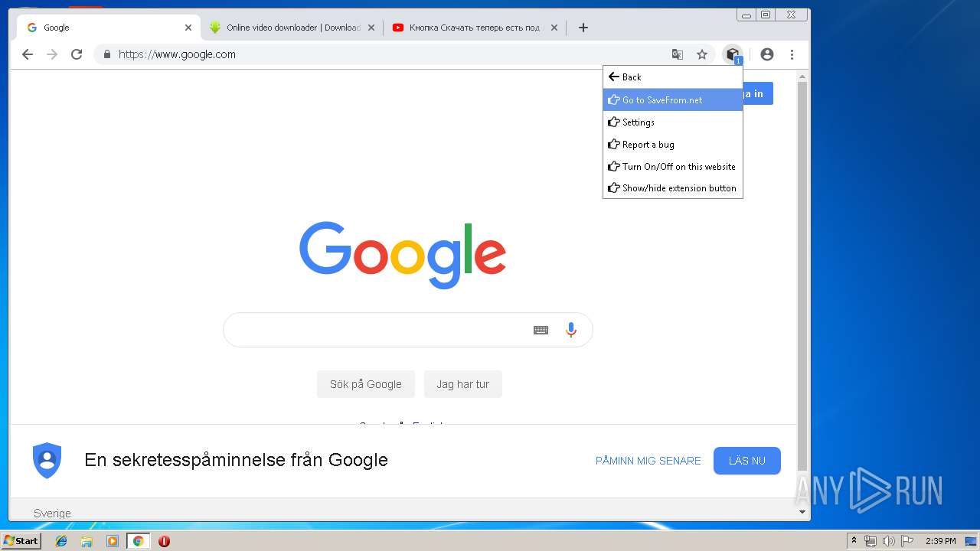Image resolution: width=980 pixels, height=551 pixels.
Task: Open the Chrome profile icon
Action: 767,54
